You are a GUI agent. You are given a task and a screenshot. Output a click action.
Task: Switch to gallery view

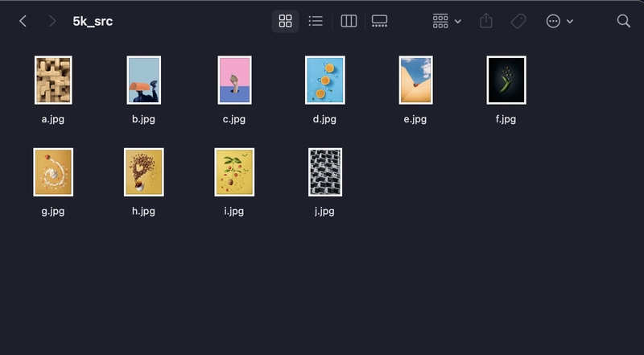click(x=379, y=21)
